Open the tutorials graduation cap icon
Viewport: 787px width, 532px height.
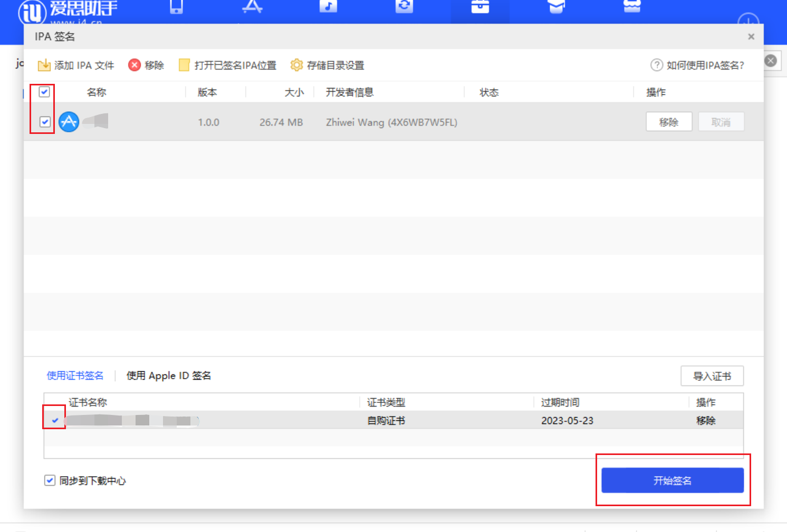(556, 6)
